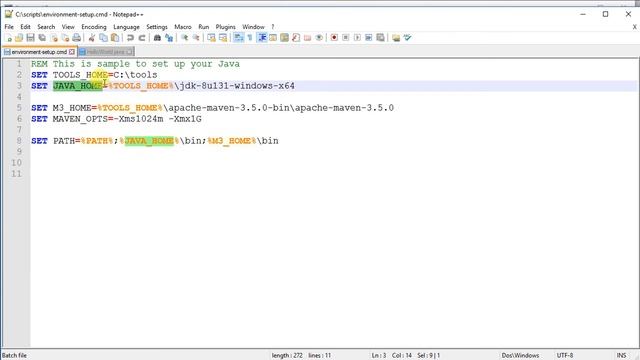Toggle synchronize vertical scrolling icon
640x360 pixels.
[211, 38]
